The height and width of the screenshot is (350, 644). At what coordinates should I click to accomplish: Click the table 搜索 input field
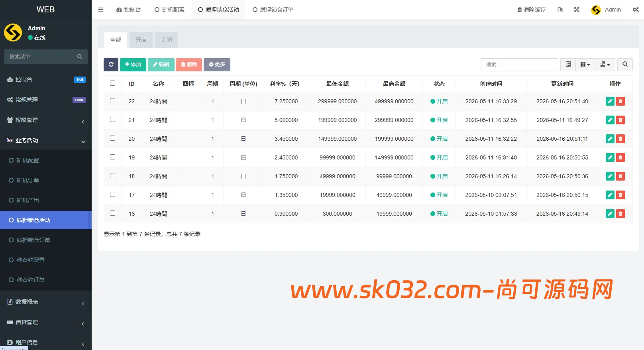coord(519,65)
